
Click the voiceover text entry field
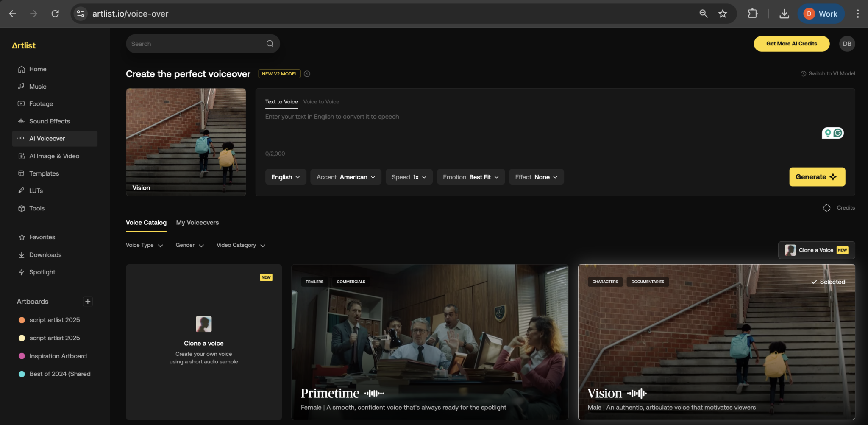509,127
